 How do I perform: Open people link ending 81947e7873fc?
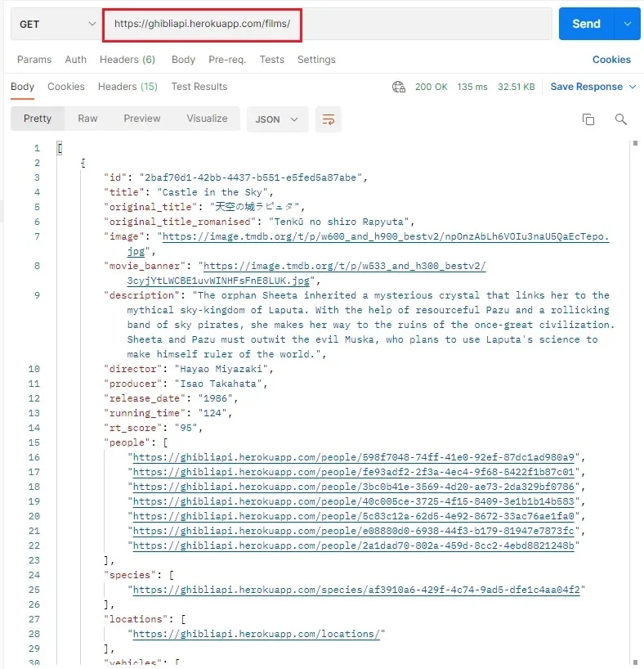pos(354,531)
